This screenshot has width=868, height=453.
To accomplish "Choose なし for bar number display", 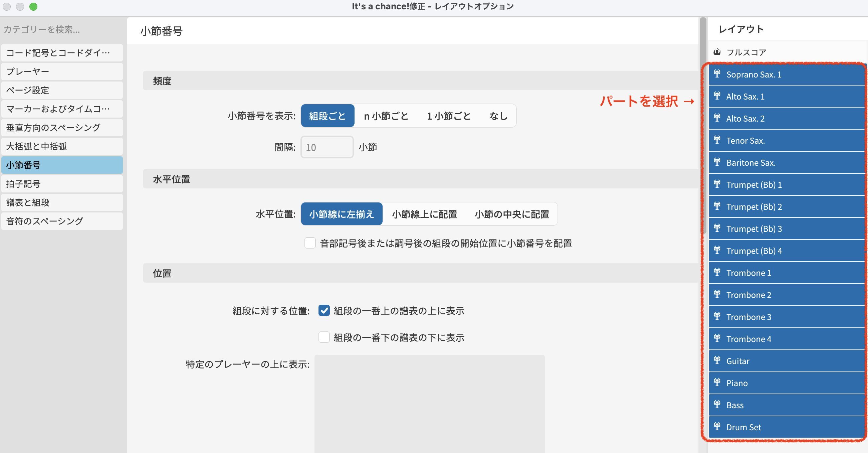I will (498, 116).
